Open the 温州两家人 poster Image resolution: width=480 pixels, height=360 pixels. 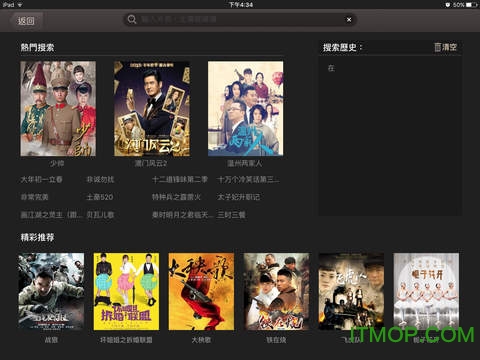click(x=245, y=108)
